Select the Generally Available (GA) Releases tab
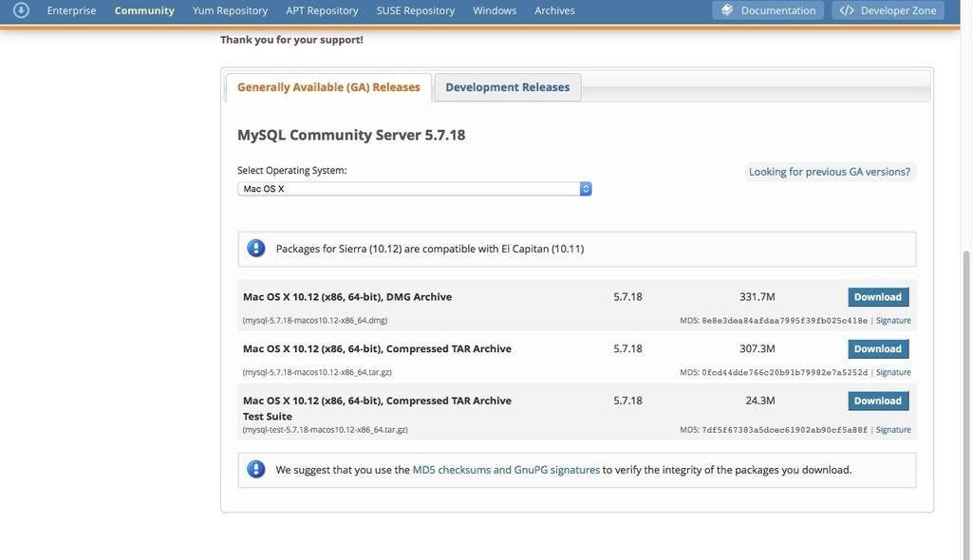 [x=328, y=87]
